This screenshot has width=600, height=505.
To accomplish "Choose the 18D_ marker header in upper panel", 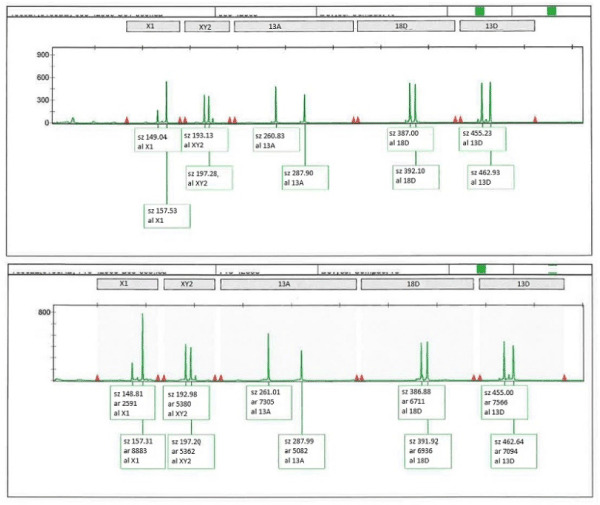I will [405, 27].
